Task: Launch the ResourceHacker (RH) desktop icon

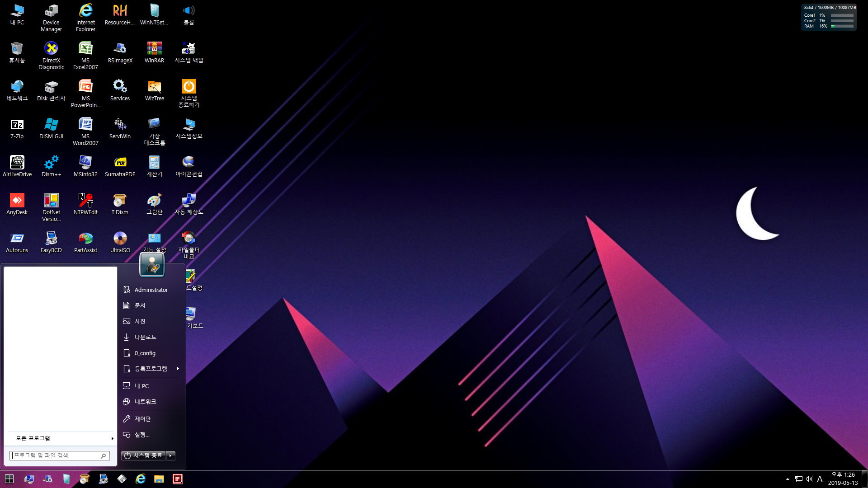Action: [120, 14]
